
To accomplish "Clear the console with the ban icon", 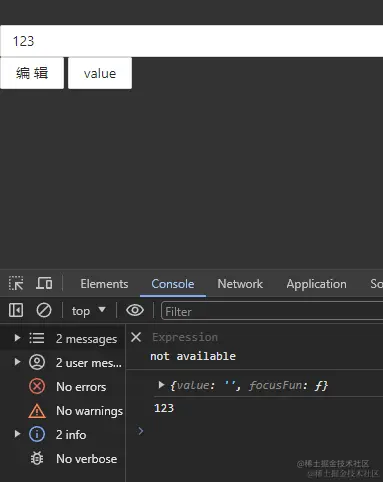I will pos(44,310).
